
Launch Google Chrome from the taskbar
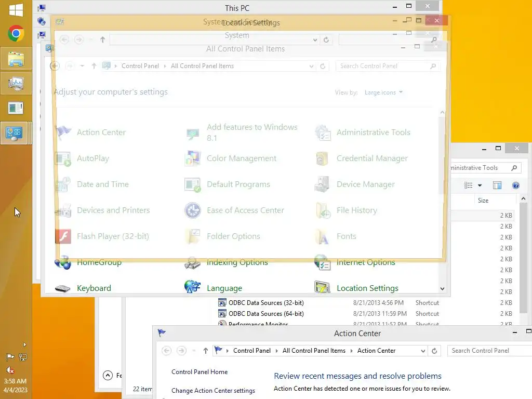[16, 34]
